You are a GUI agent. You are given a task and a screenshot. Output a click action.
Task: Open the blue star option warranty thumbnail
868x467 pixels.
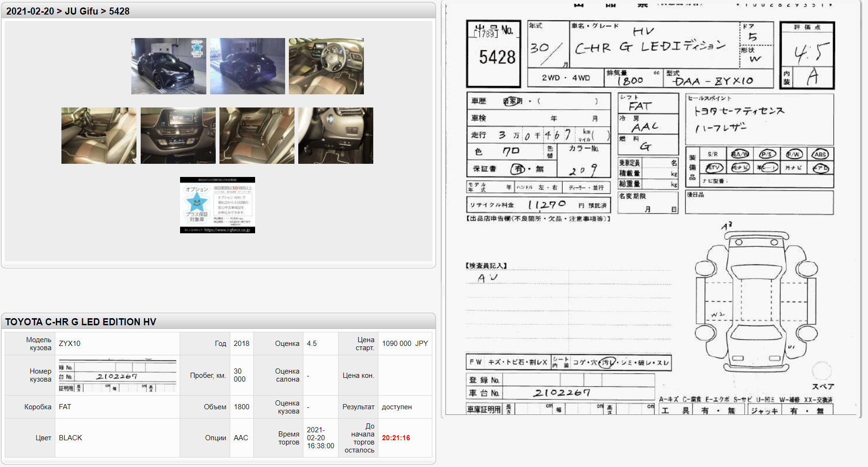click(218, 205)
